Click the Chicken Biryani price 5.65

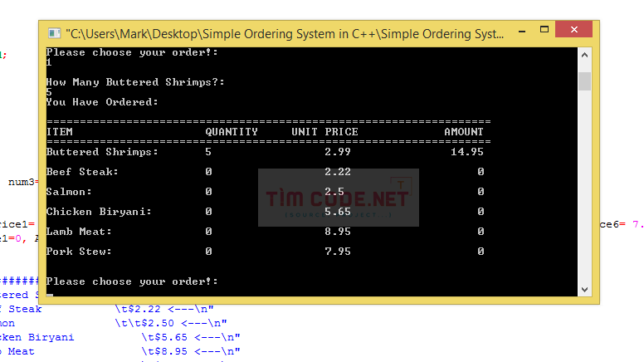tap(338, 212)
